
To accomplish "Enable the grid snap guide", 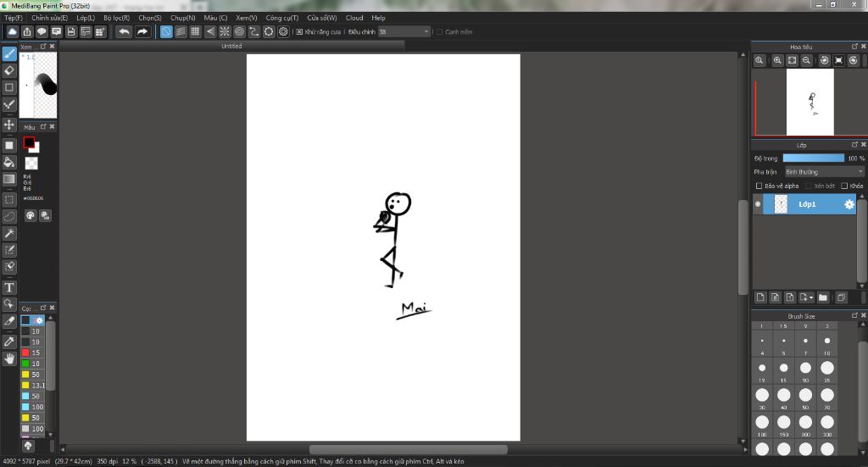I will click(196, 31).
